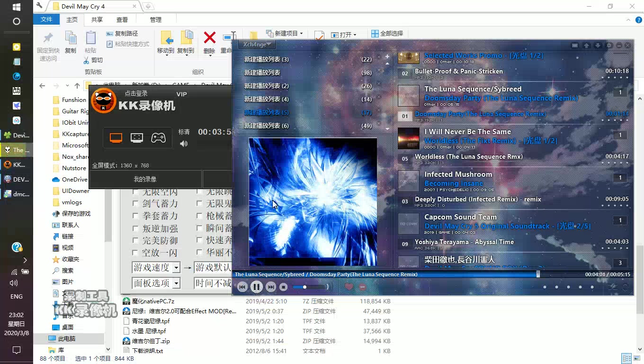The image size is (644, 364).
Task: Click 移动到 in Explorer ribbon
Action: (166, 42)
